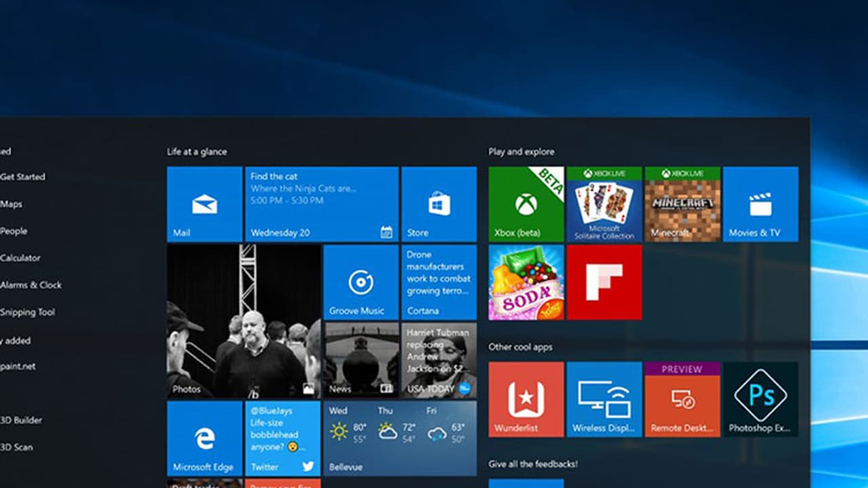The height and width of the screenshot is (488, 868).
Task: Open Remote Desktop preview tile
Action: click(x=682, y=399)
